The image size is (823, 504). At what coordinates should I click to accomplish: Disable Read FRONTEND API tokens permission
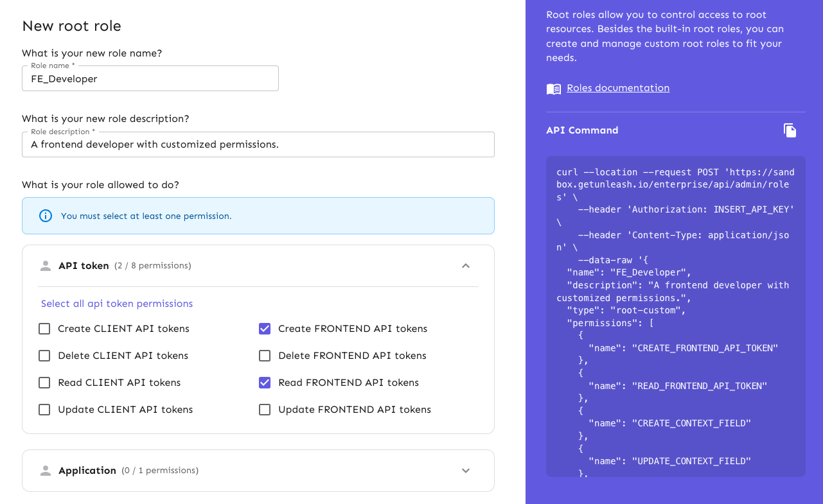click(x=264, y=382)
